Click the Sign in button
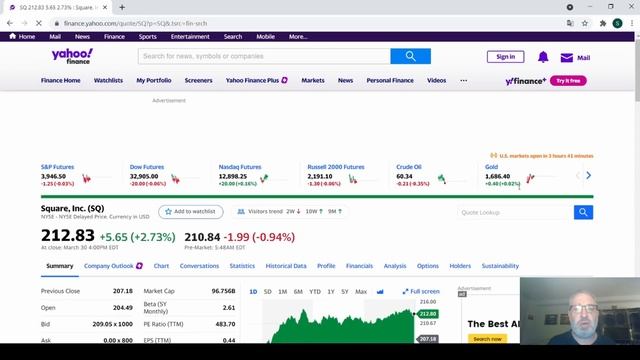 coord(505,57)
